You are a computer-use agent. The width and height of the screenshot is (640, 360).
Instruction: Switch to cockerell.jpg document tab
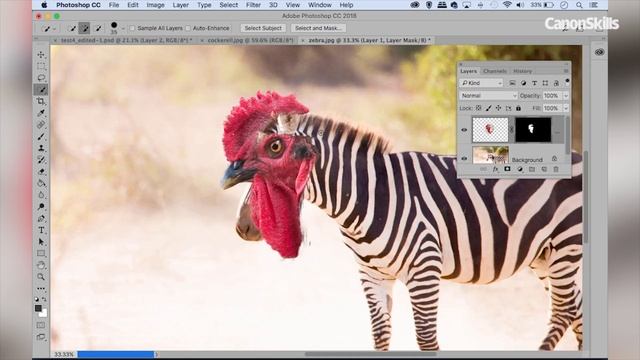point(251,40)
